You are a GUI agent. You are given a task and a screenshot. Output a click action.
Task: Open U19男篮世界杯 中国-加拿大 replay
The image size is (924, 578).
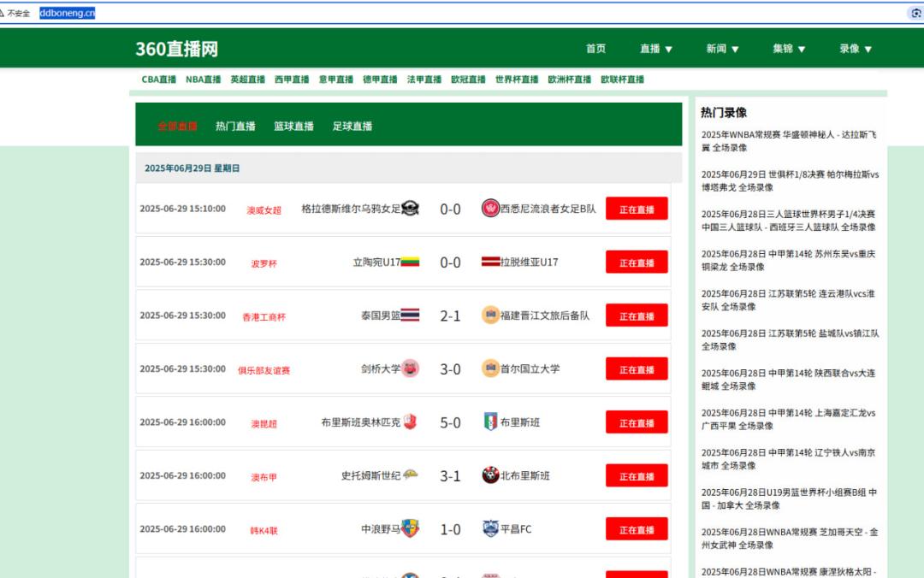pos(789,499)
